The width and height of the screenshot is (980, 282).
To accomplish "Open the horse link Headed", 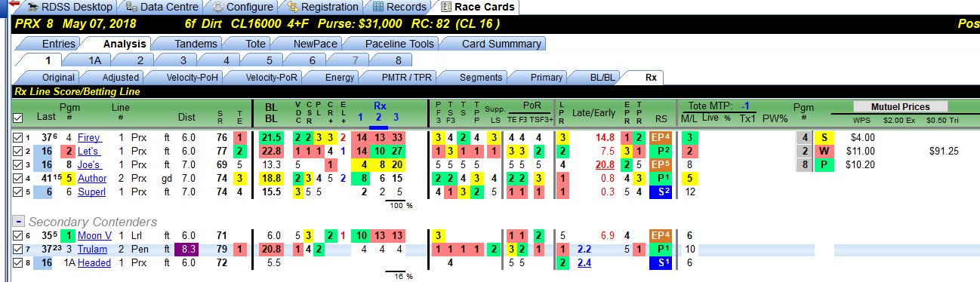I will point(94,263).
